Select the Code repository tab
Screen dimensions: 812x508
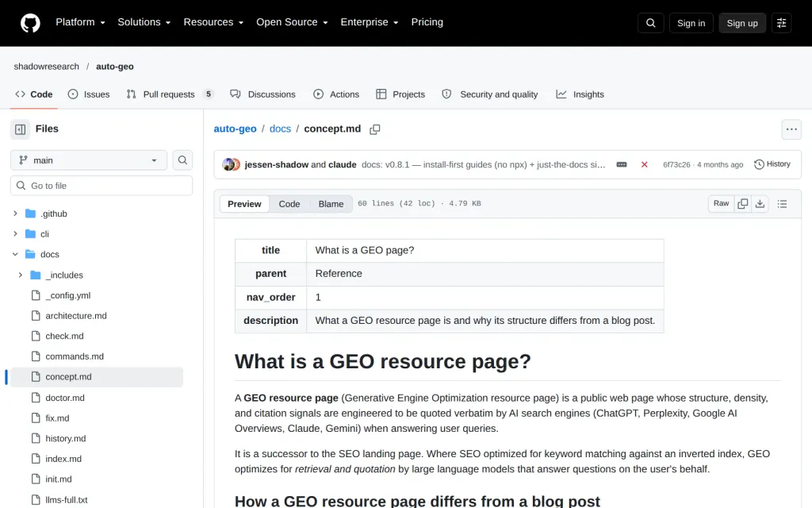pyautogui.click(x=33, y=94)
